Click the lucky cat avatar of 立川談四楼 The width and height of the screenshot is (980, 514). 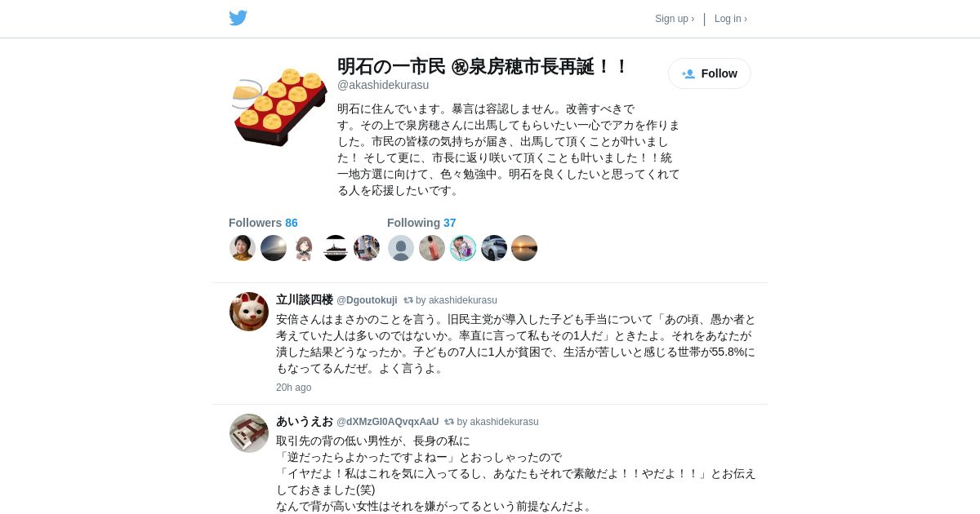coord(249,312)
